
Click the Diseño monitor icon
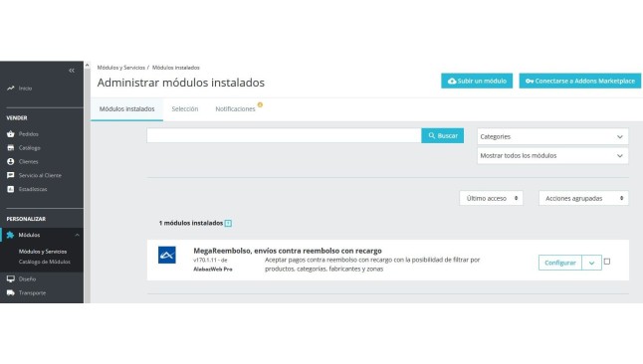[x=10, y=278]
